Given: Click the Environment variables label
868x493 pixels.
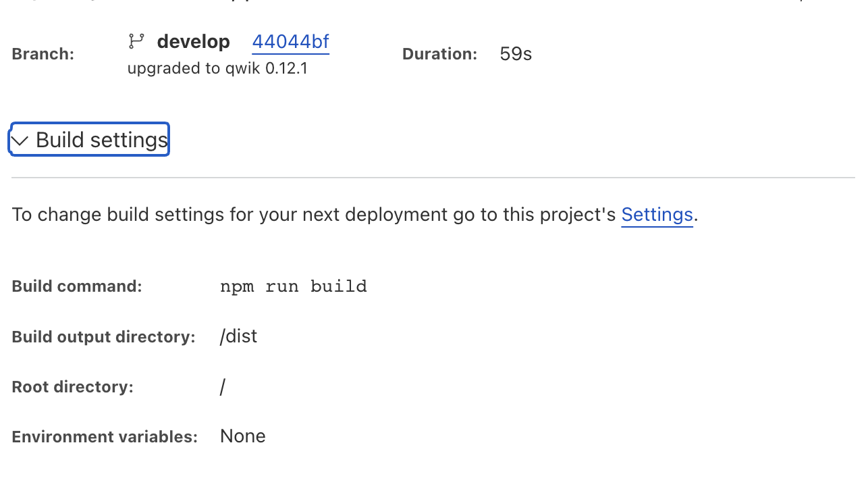Looking at the screenshot, I should point(105,437).
